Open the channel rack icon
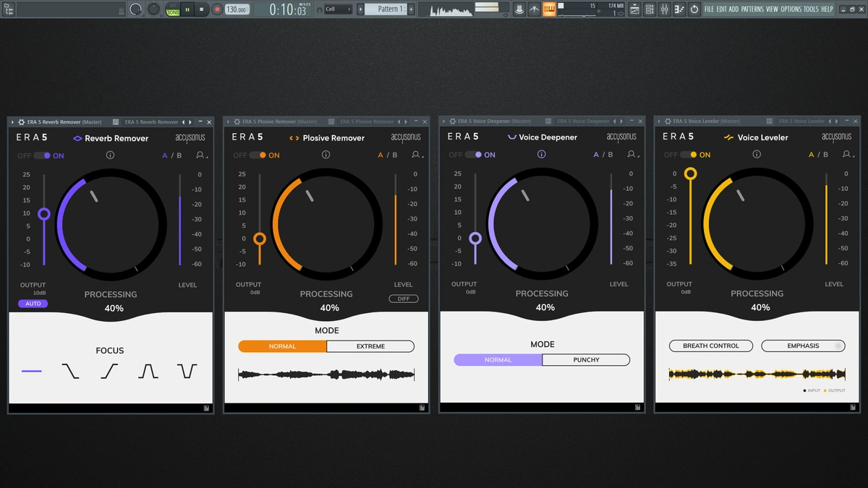The height and width of the screenshot is (488, 868). [650, 9]
